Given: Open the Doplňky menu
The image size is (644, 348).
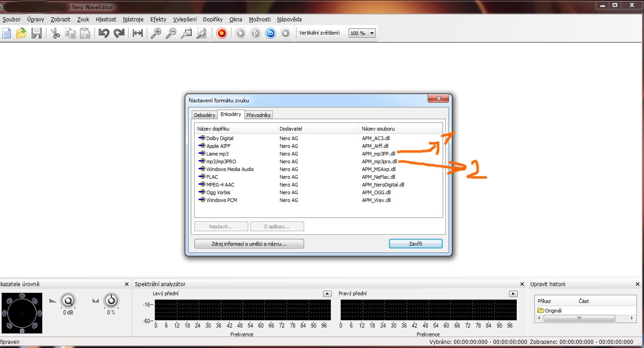Looking at the screenshot, I should (213, 20).
